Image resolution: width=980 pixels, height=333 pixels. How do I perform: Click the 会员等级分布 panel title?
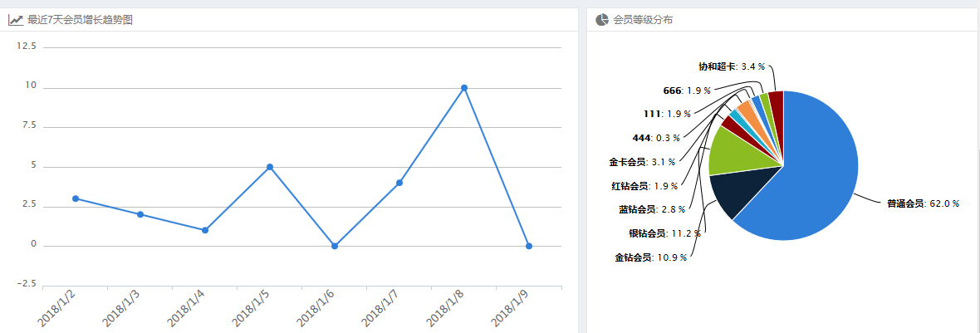click(643, 20)
